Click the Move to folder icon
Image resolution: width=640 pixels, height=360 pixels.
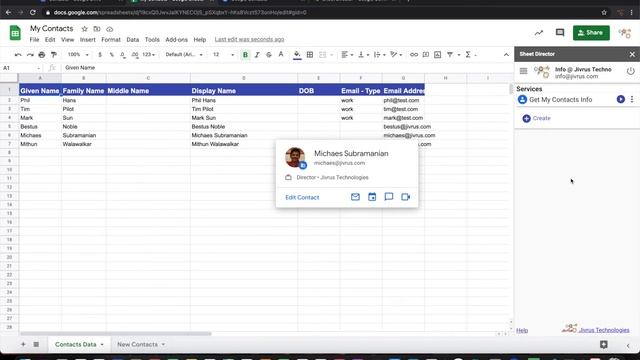(x=97, y=29)
